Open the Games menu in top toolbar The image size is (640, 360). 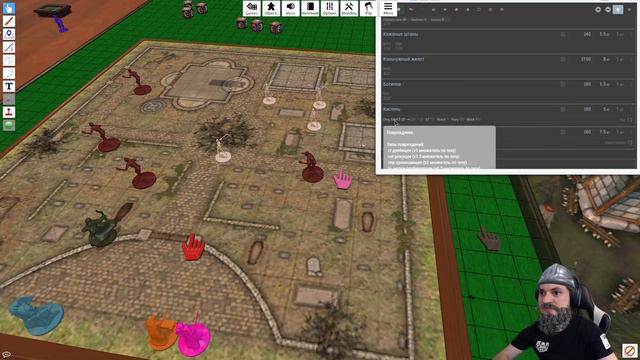(252, 8)
